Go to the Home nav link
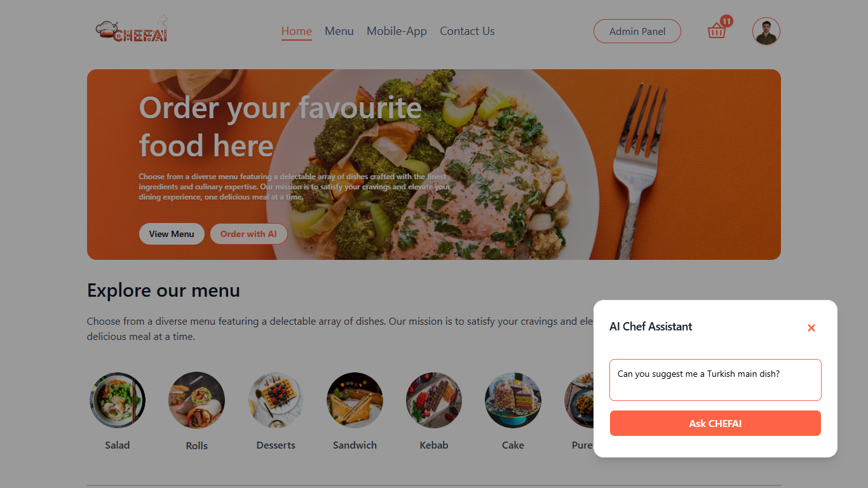The height and width of the screenshot is (488, 868). (296, 31)
